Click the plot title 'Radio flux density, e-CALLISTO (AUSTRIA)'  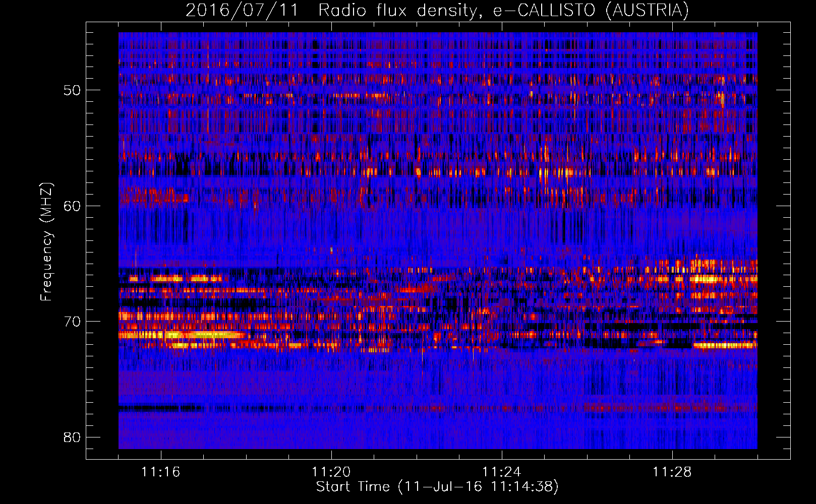point(503,11)
